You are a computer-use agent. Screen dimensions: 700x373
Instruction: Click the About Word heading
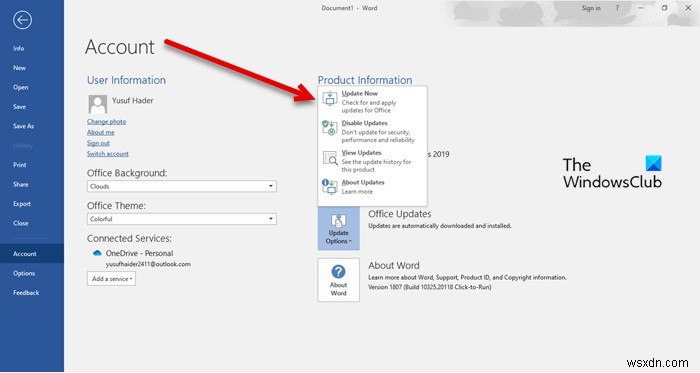tap(394, 265)
